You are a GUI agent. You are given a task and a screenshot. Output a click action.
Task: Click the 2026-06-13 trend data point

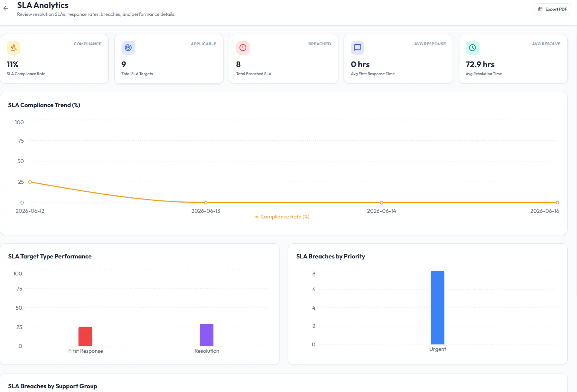pos(206,203)
